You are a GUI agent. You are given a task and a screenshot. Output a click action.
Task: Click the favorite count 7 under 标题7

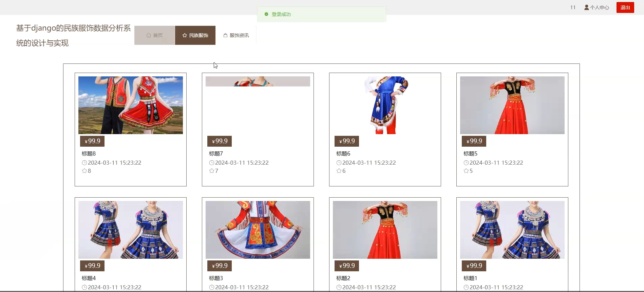(216, 171)
